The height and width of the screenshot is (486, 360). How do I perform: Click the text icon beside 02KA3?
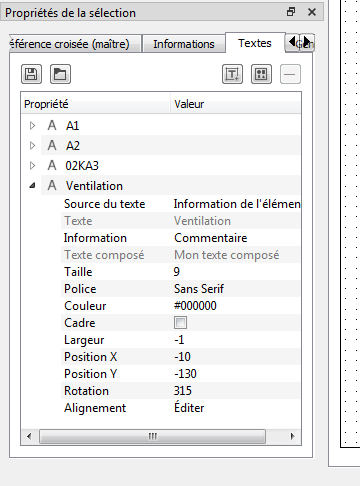point(52,165)
